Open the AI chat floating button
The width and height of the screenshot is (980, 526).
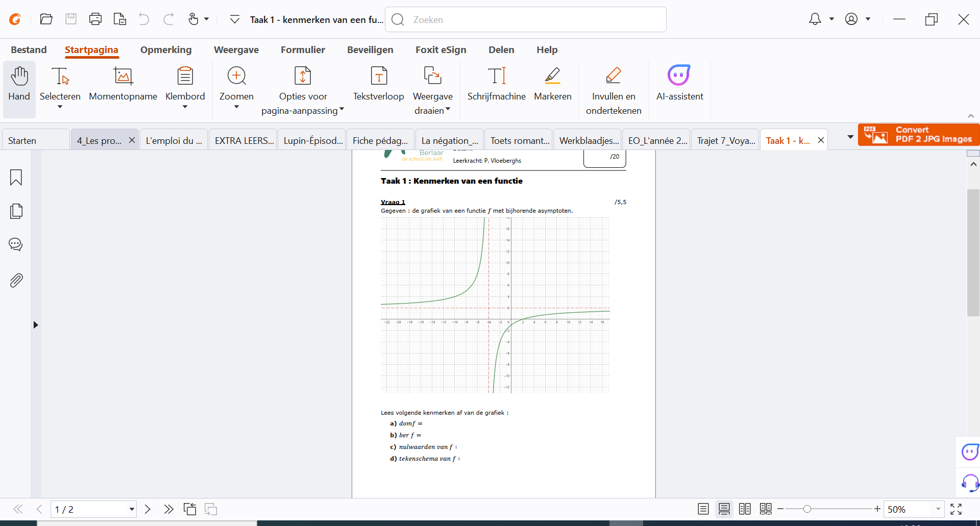click(x=969, y=452)
